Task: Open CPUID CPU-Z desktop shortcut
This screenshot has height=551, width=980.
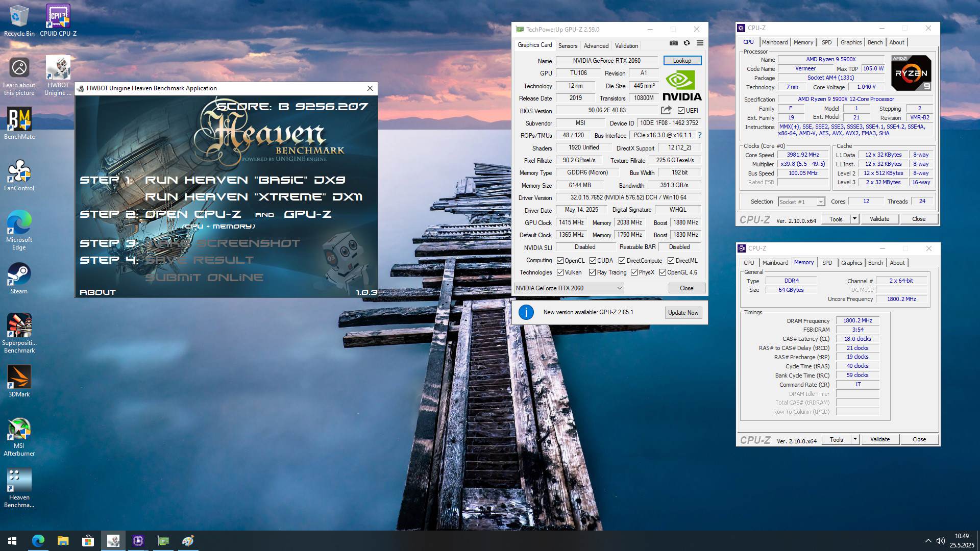Action: point(58,20)
